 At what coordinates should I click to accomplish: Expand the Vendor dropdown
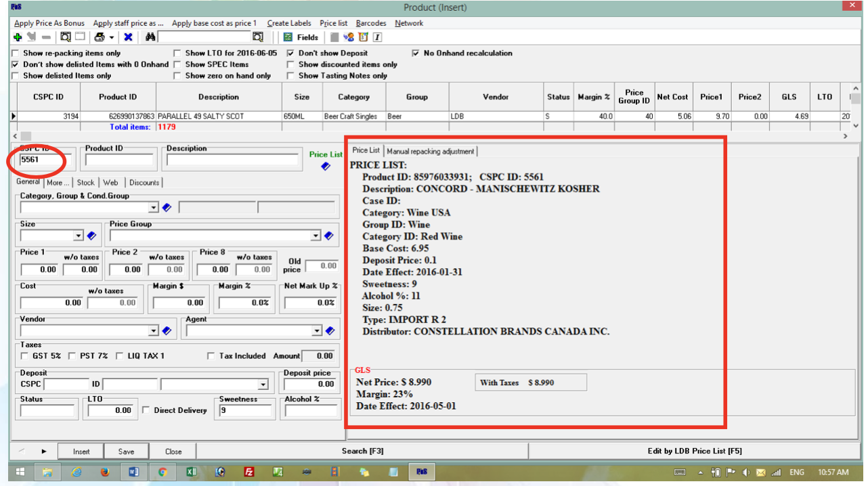click(154, 331)
